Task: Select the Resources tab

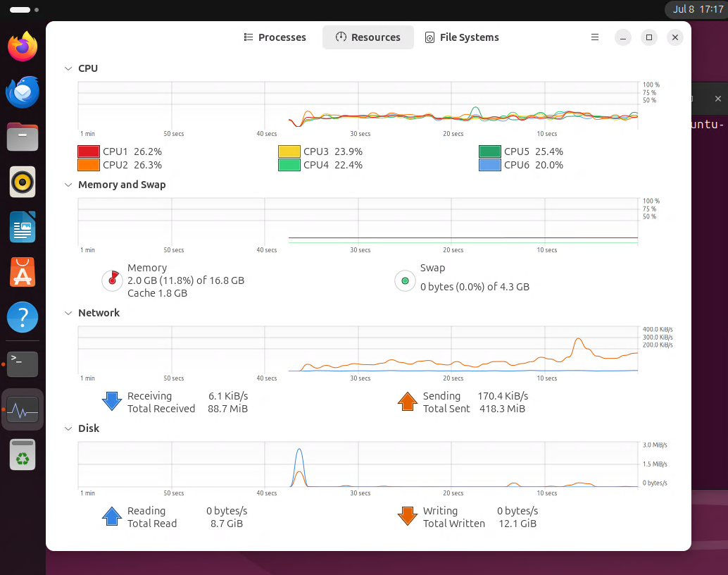Action: [368, 37]
